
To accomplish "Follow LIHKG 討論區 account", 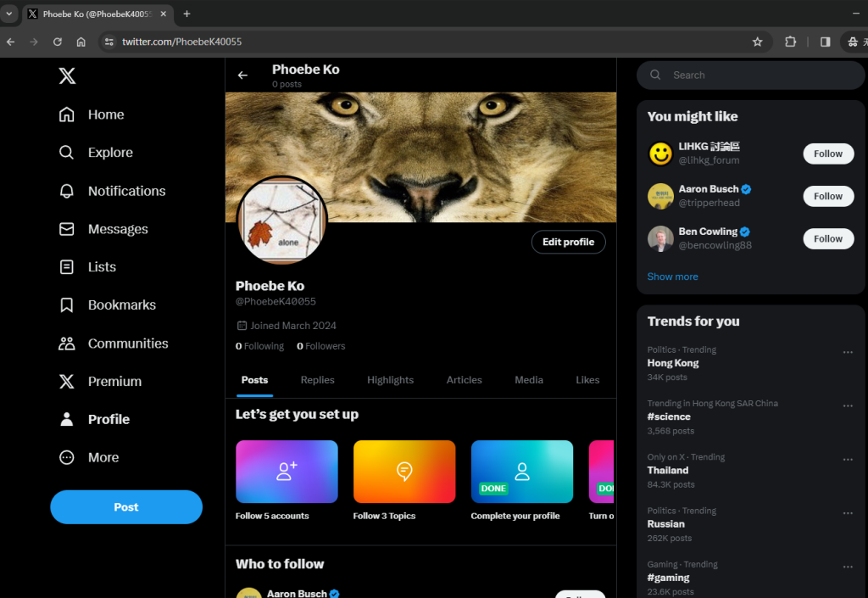I will [x=828, y=154].
